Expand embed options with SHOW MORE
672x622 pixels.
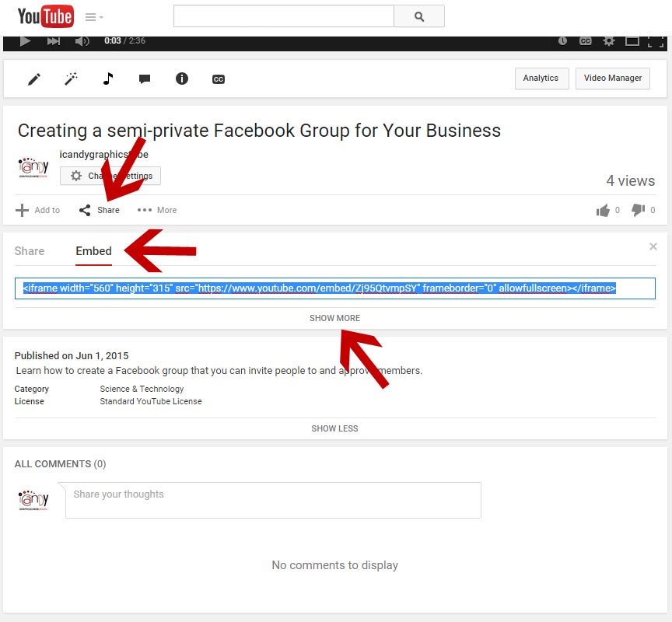point(334,318)
